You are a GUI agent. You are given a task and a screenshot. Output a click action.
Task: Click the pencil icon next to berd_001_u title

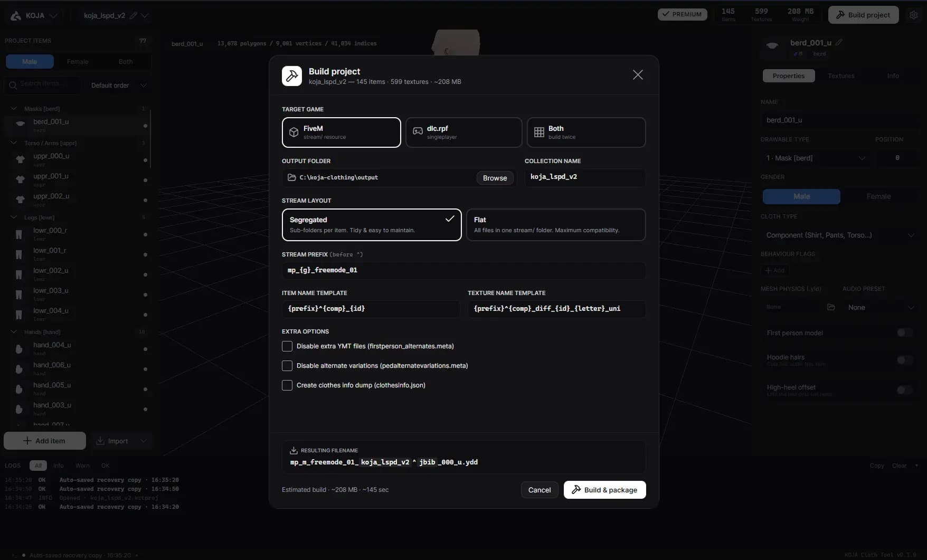coord(839,42)
